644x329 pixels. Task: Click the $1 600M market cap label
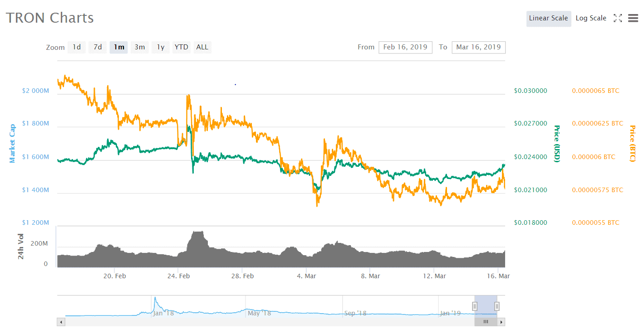click(35, 157)
